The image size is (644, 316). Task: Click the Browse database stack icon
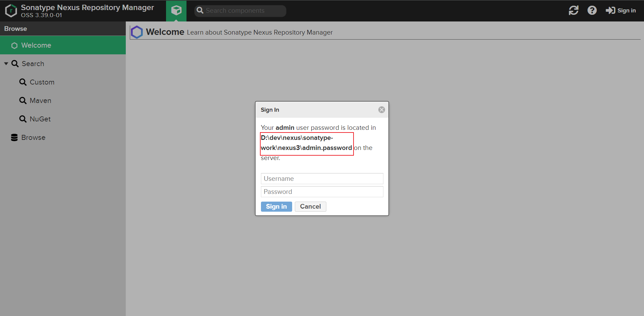click(x=14, y=138)
